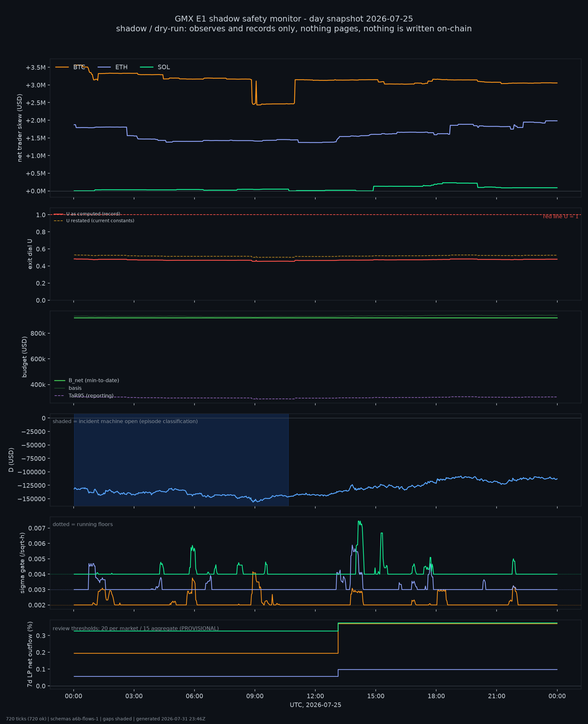Screen dimensions: 588x724
Task: Click the SOL legend line sample
Action: pyautogui.click(x=147, y=67)
